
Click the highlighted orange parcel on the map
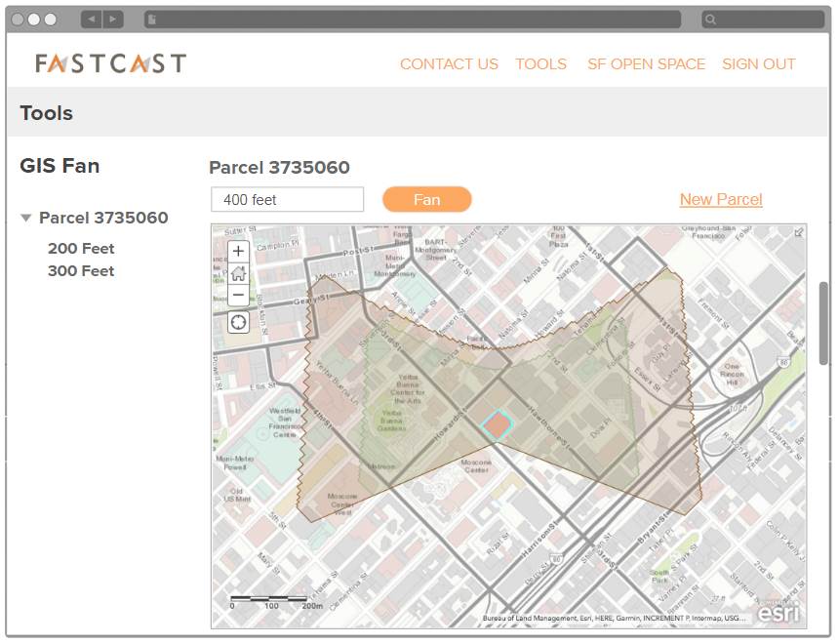tap(497, 424)
